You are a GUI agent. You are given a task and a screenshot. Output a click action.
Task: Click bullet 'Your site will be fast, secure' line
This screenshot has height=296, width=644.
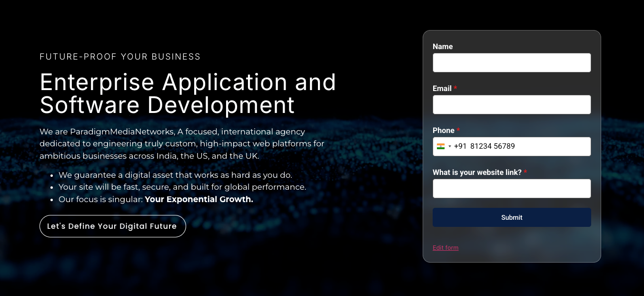point(182,187)
